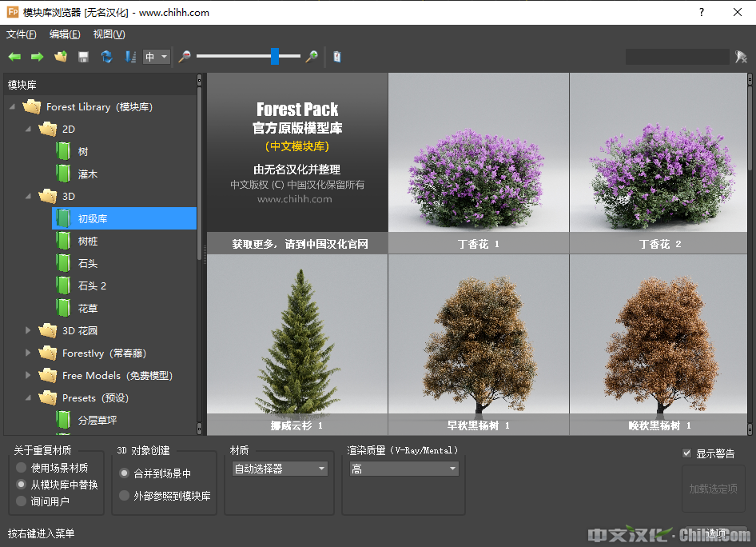Select the 挪威云杉 1 tree thumbnail

point(296,344)
